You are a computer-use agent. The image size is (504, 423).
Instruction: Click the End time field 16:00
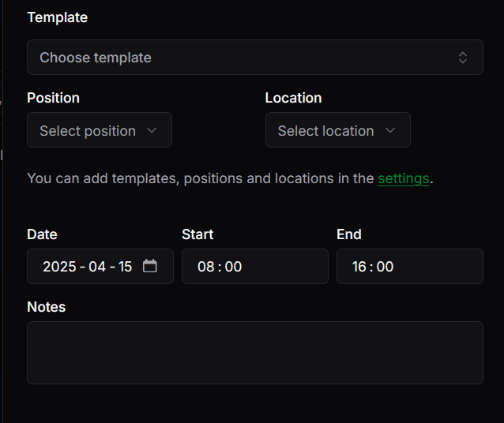pyautogui.click(x=410, y=266)
